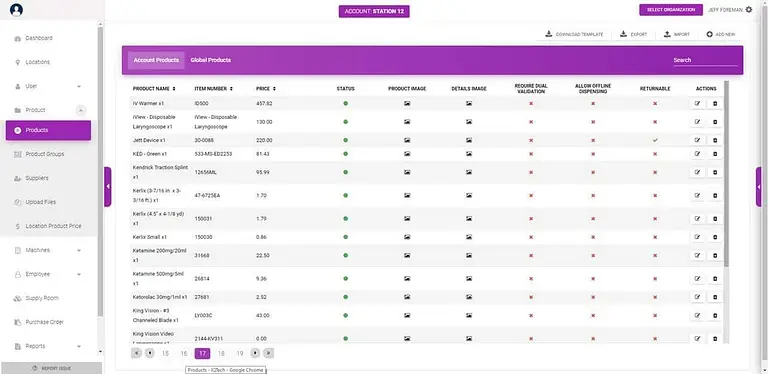
Task: Collapse the left sidebar with purple arrow handle
Action: click(x=108, y=187)
